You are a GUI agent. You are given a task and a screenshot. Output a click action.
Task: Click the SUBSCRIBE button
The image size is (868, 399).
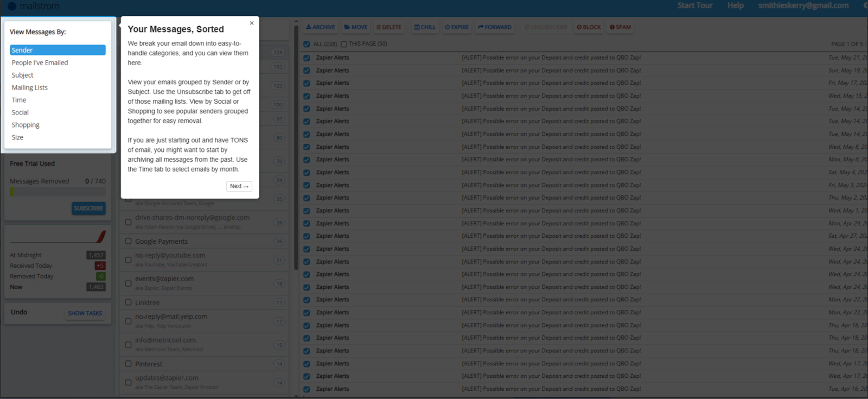pos(88,208)
